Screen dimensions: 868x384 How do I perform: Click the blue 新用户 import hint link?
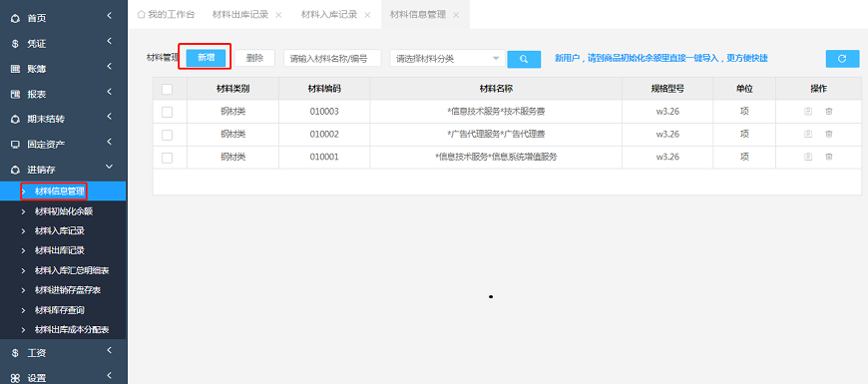(660, 58)
